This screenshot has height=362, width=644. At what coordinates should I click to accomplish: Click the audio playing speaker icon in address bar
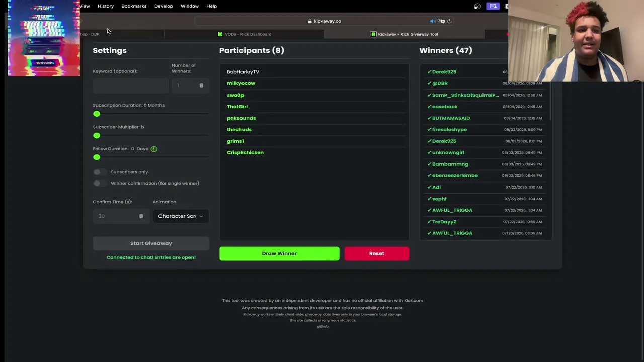click(x=433, y=21)
